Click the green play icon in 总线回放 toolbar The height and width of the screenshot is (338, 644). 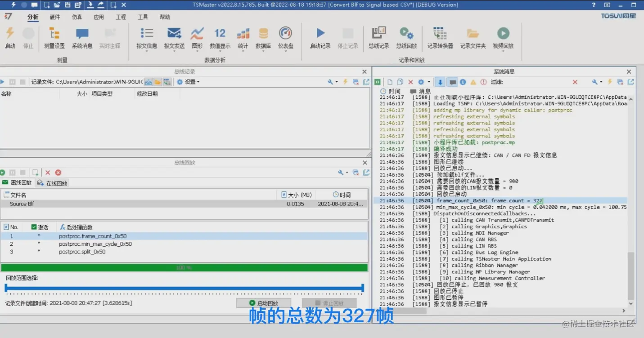pos(3,173)
